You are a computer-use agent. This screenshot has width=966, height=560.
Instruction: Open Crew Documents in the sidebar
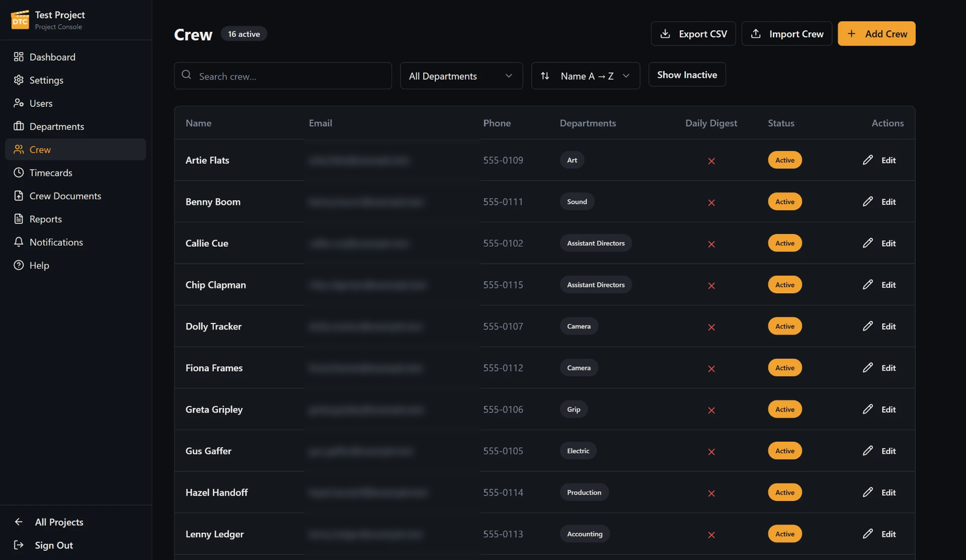click(x=65, y=196)
